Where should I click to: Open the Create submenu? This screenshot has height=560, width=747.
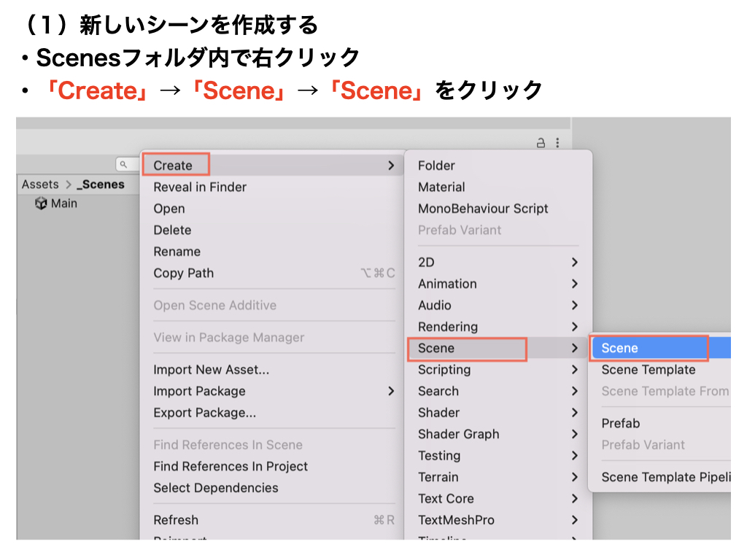point(174,166)
